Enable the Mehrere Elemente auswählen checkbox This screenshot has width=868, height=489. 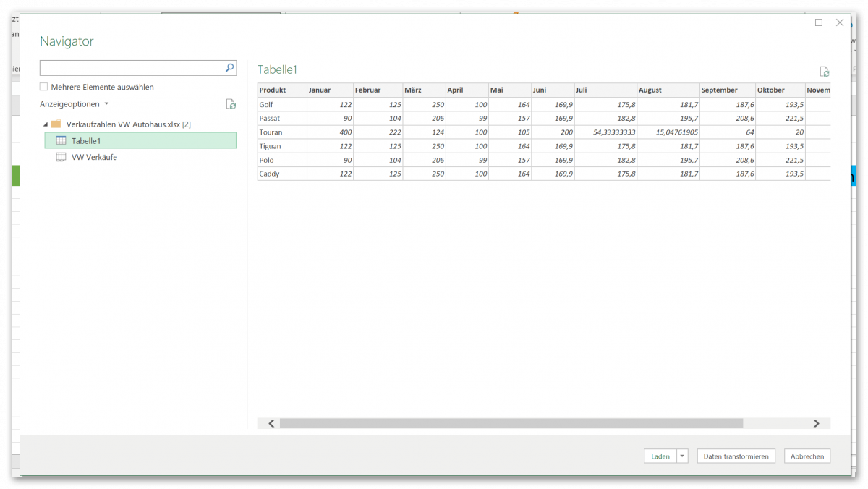(44, 87)
